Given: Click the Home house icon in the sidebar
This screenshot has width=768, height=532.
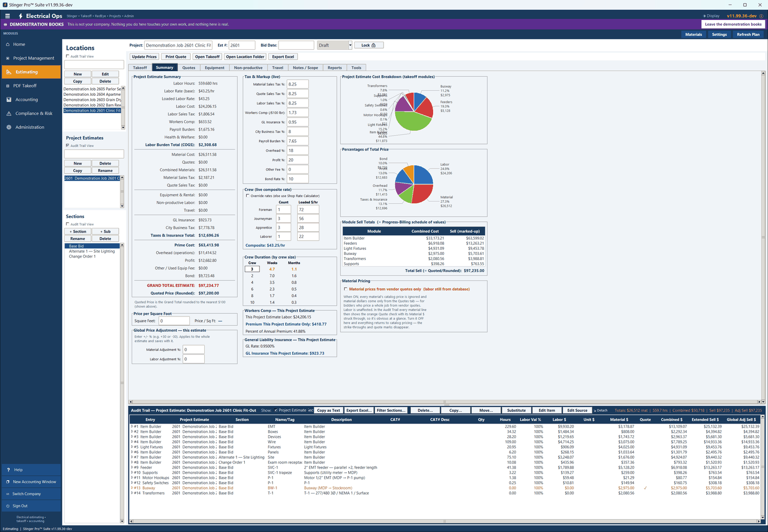Looking at the screenshot, I should point(8,45).
